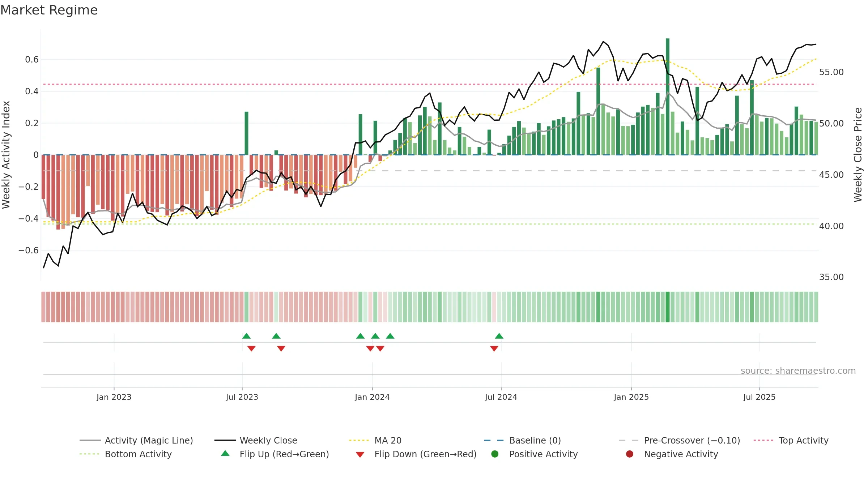Click the Weekly Close Price axis title
Screen dimensions: 868x488
[x=858, y=155]
